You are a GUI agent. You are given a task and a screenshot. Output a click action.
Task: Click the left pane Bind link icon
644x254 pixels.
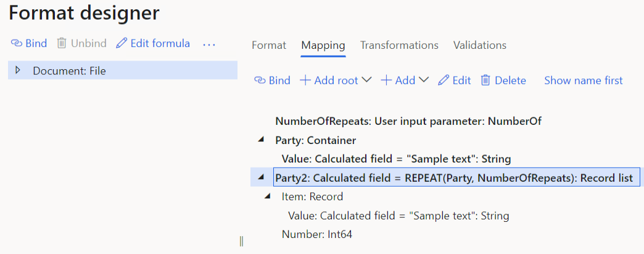(17, 43)
